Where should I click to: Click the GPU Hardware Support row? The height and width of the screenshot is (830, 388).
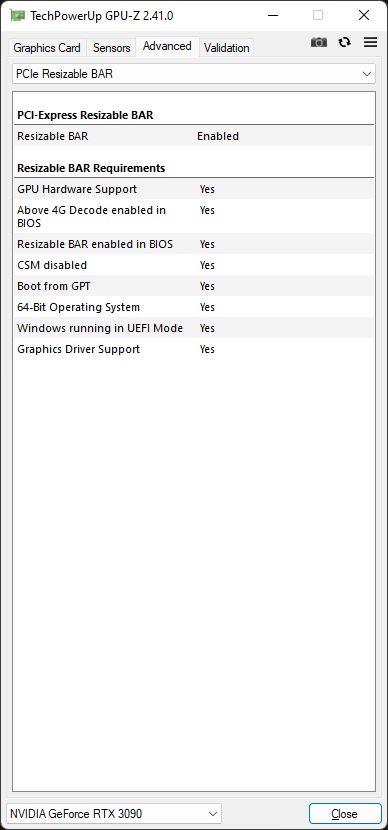coord(194,189)
